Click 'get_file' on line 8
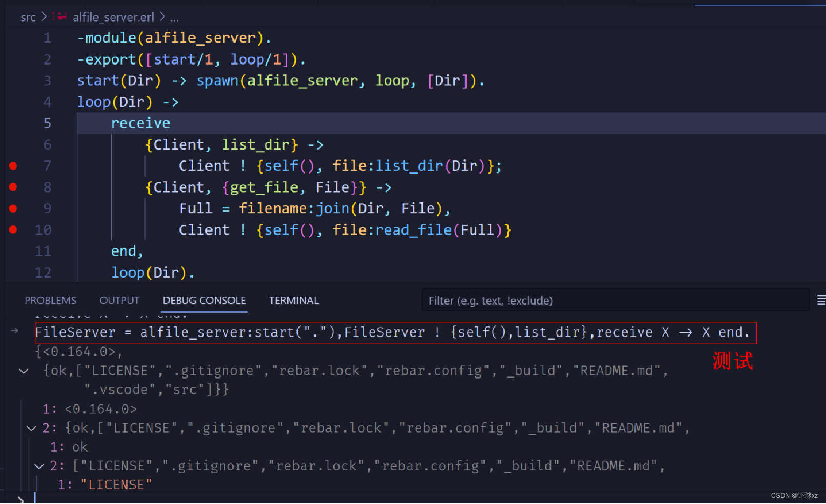 point(265,187)
